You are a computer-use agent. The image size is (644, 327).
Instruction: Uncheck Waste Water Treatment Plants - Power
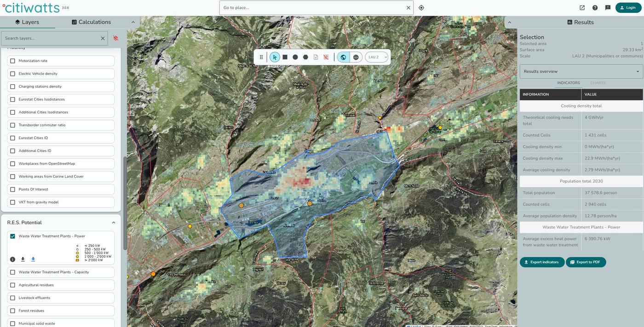click(12, 236)
